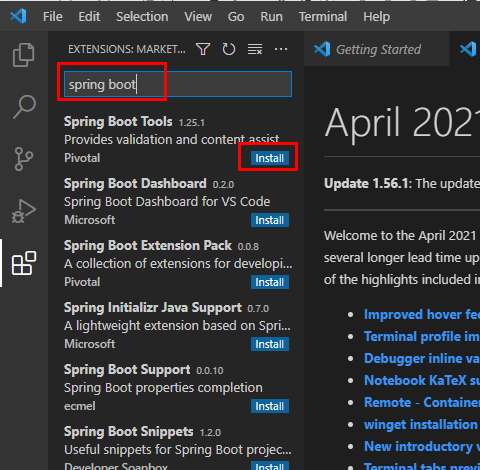Install Spring Boot Support by ecmel

coord(270,406)
